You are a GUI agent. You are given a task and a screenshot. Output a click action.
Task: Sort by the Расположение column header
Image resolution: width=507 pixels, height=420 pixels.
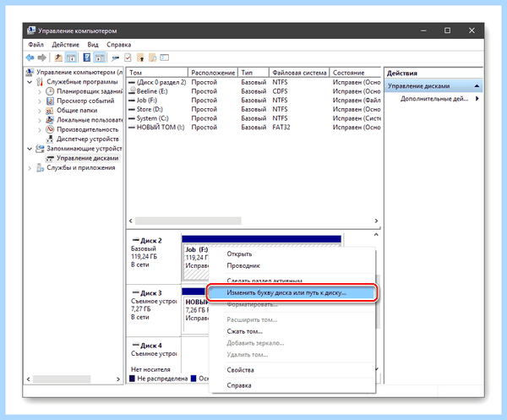coord(213,73)
